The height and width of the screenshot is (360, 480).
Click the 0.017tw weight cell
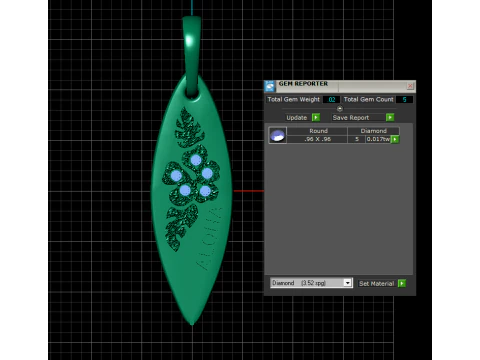pyautogui.click(x=378, y=139)
